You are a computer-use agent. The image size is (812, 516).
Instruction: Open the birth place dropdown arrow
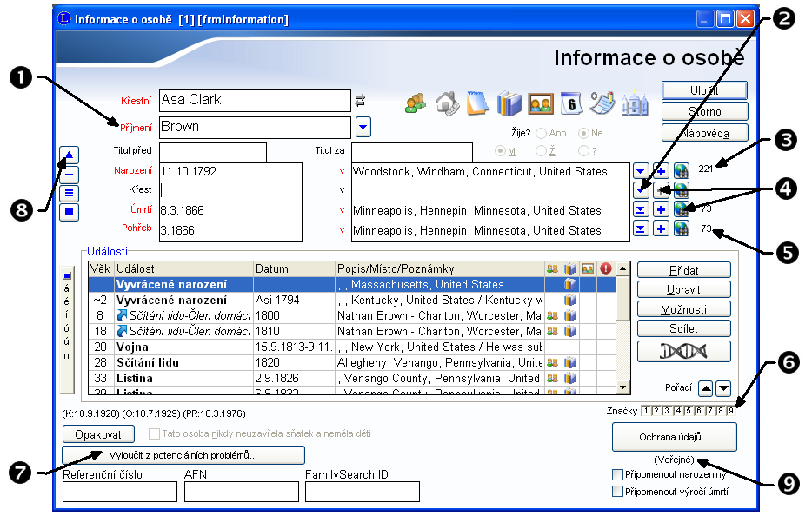pyautogui.click(x=641, y=171)
